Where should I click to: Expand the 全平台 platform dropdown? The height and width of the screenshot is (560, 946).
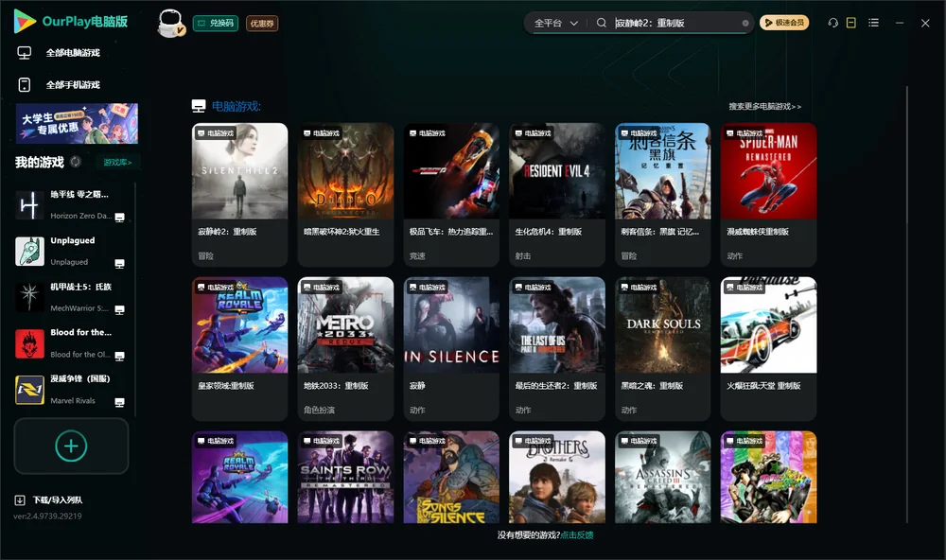tap(555, 23)
